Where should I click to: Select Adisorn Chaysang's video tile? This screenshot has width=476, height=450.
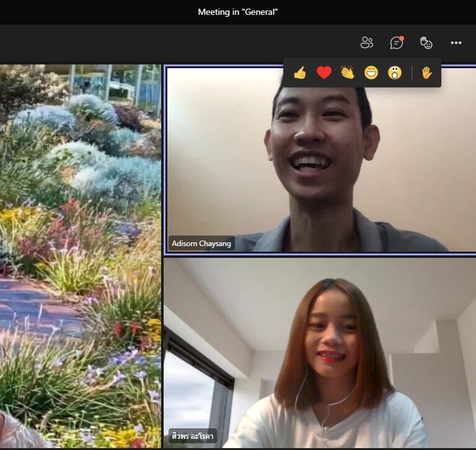click(321, 160)
